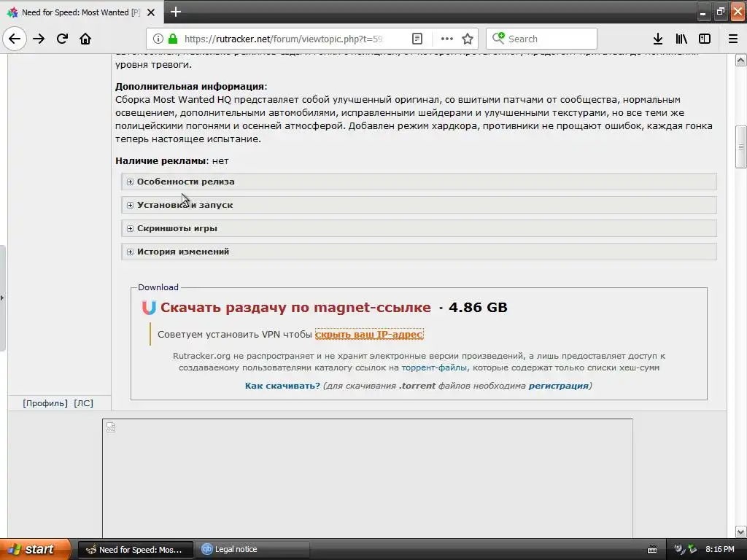The height and width of the screenshot is (560, 747).
Task: Click scrollbar down arrow
Action: pos(741,532)
